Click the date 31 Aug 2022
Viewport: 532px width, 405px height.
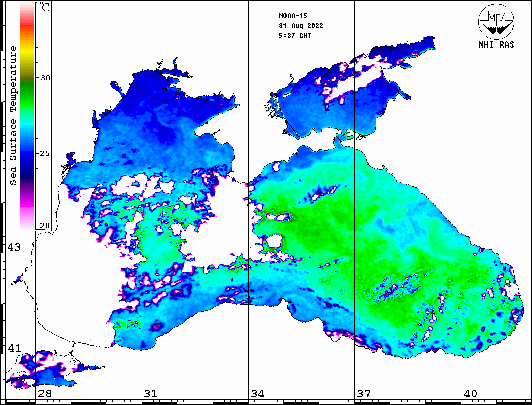(x=301, y=26)
